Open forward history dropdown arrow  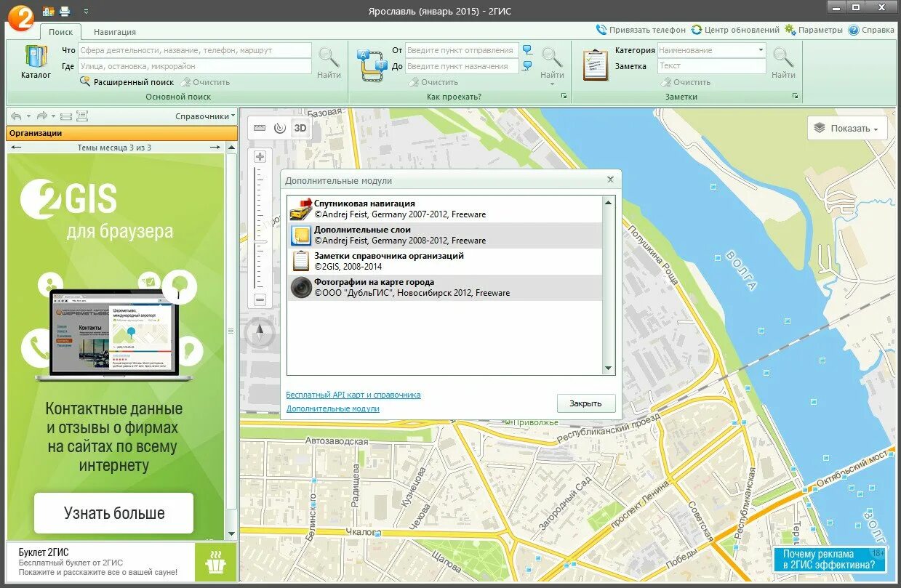pos(54,116)
